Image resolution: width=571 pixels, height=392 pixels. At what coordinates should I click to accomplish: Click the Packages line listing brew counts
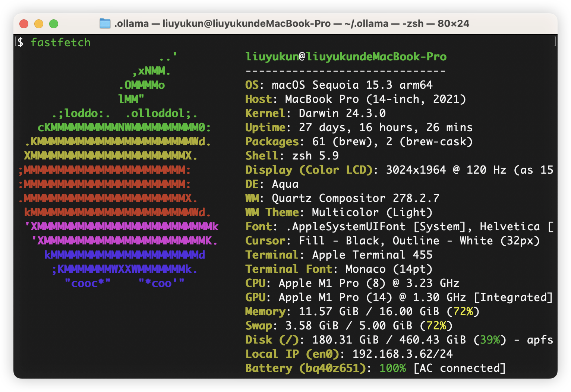click(359, 142)
